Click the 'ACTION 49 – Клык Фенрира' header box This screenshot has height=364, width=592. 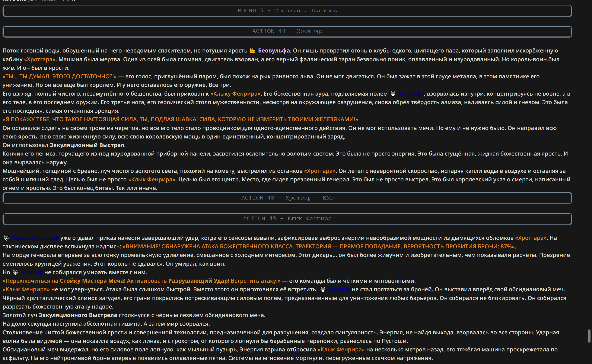tap(287, 219)
